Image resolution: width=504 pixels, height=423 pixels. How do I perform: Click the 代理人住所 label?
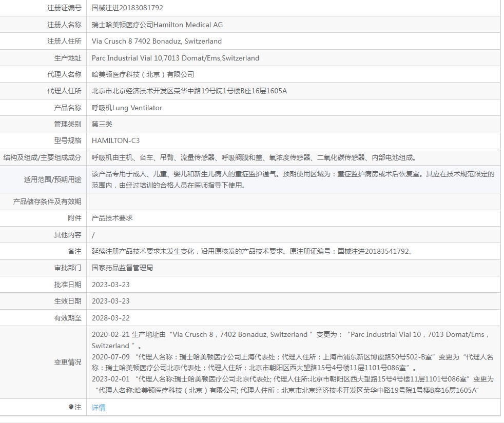(64, 91)
